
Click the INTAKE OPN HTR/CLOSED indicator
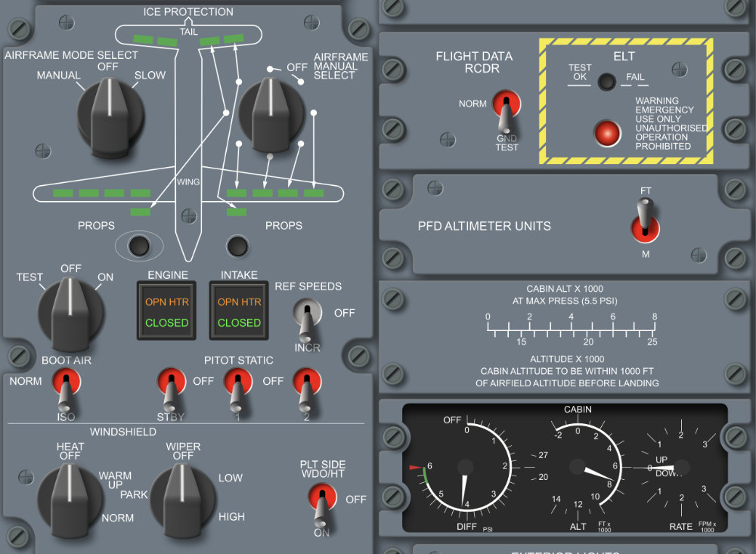[x=239, y=312]
